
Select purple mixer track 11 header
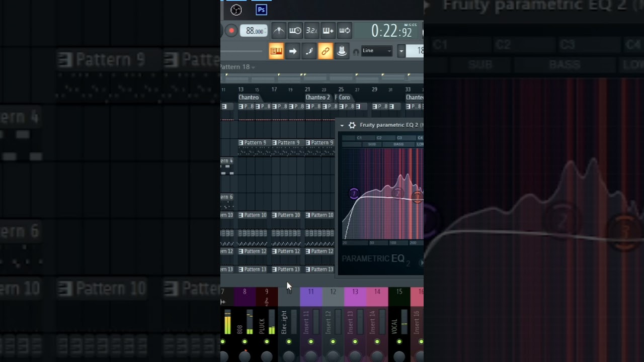coord(311,297)
